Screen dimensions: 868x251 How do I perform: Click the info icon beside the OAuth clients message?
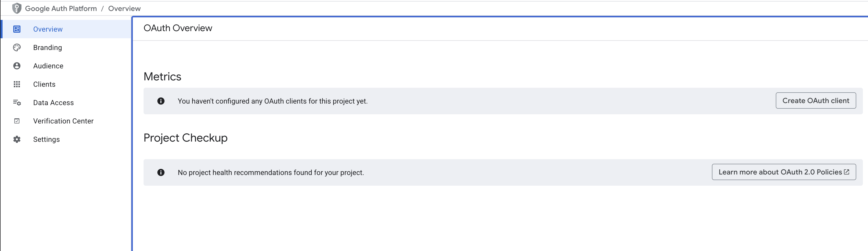point(161,101)
